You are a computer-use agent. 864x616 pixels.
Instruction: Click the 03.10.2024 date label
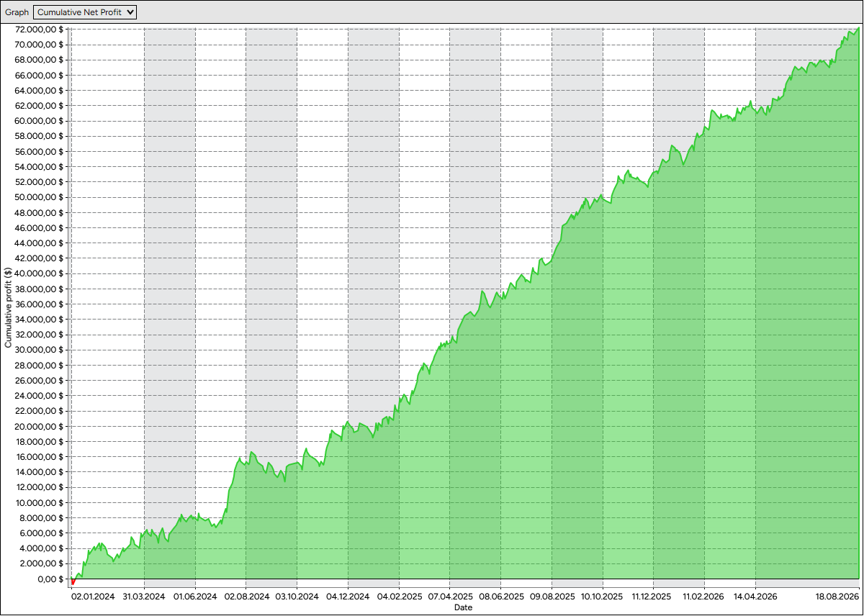pos(297,597)
